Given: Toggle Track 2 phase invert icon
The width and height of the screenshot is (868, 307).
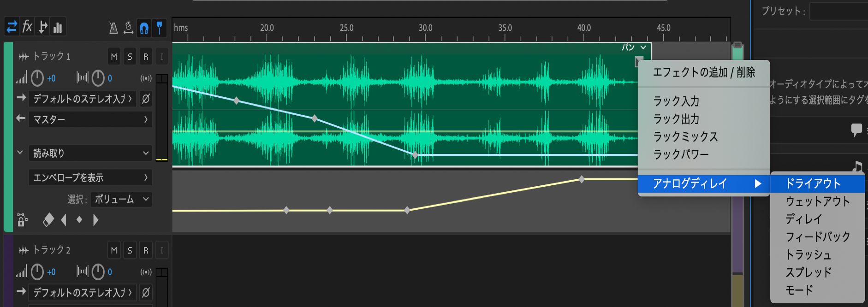Looking at the screenshot, I should [146, 292].
